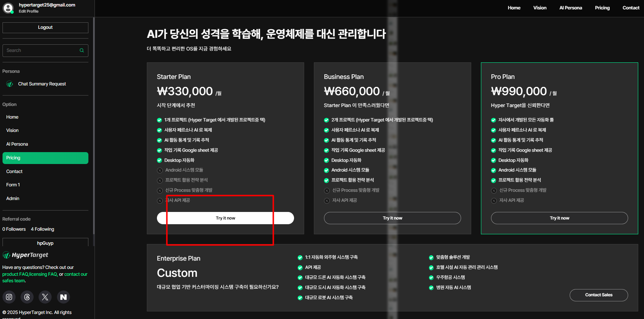644x319 pixels.
Task: Click the ₩660,000 price text
Action: click(352, 91)
